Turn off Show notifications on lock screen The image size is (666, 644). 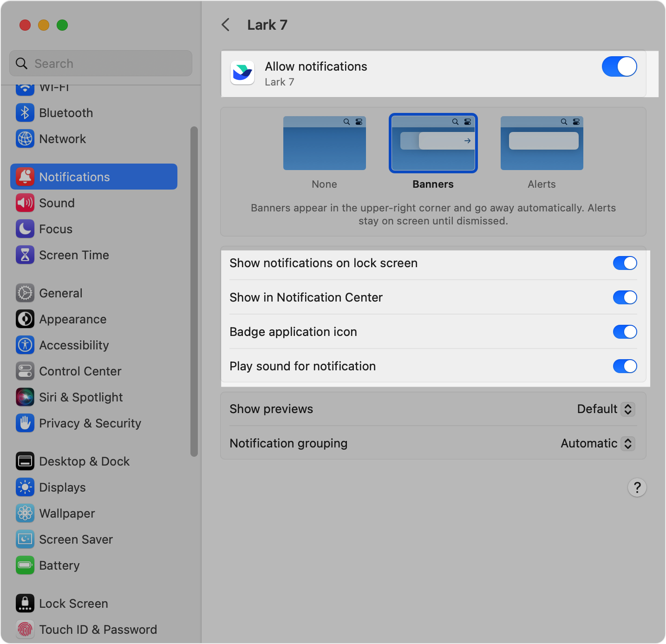click(x=625, y=263)
